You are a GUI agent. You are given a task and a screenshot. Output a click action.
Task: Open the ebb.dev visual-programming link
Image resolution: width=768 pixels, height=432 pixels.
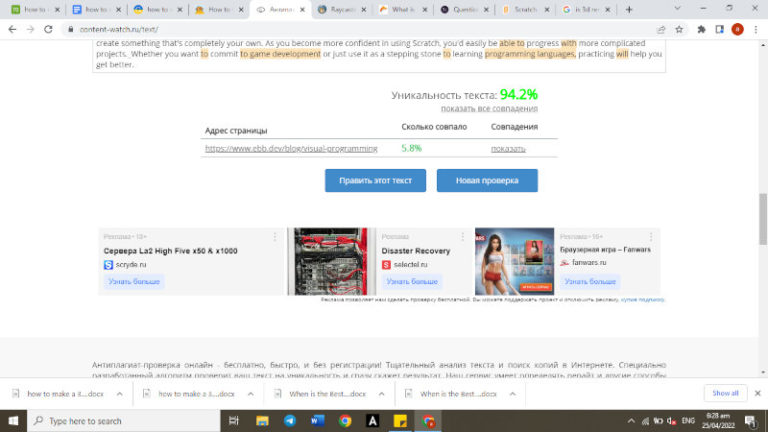coord(291,148)
